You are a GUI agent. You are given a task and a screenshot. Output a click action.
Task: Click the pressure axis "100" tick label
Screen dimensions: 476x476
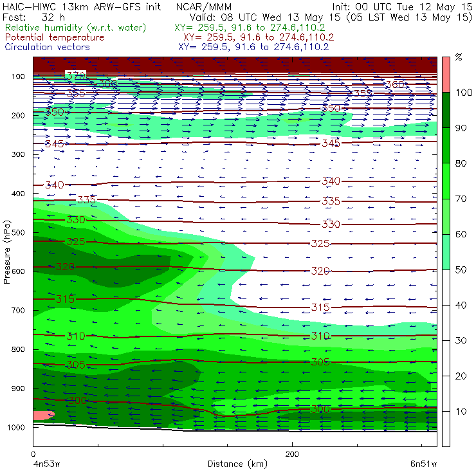[x=18, y=77]
